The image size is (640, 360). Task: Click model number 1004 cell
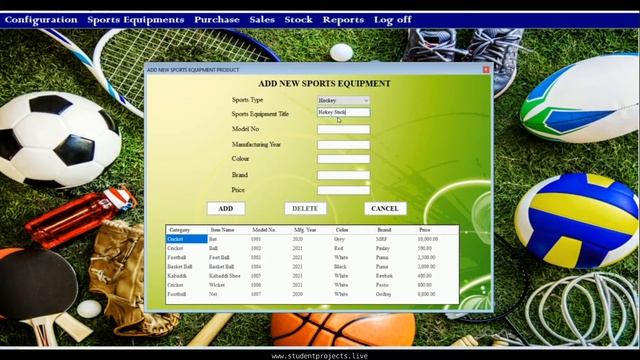pyautogui.click(x=256, y=267)
